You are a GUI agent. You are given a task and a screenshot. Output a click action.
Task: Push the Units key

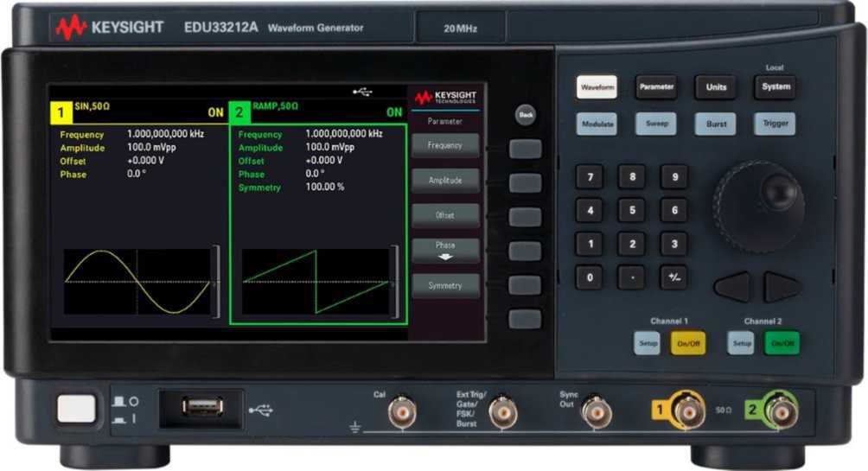(x=716, y=87)
